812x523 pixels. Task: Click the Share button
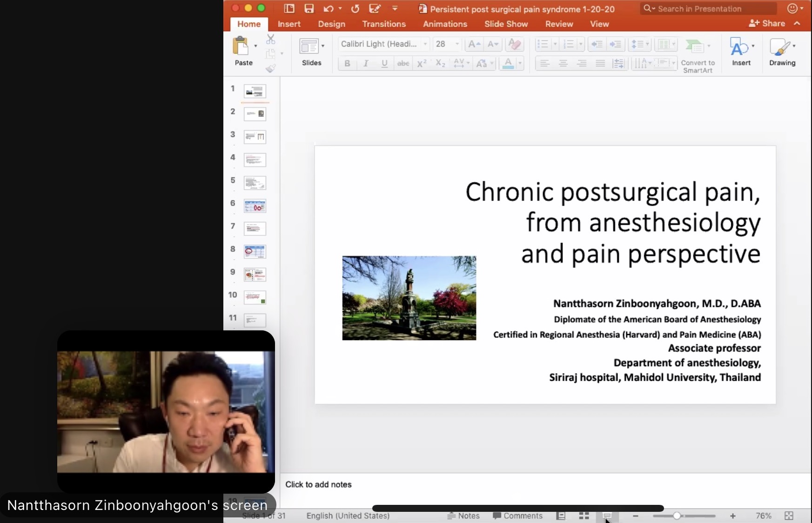tap(767, 23)
